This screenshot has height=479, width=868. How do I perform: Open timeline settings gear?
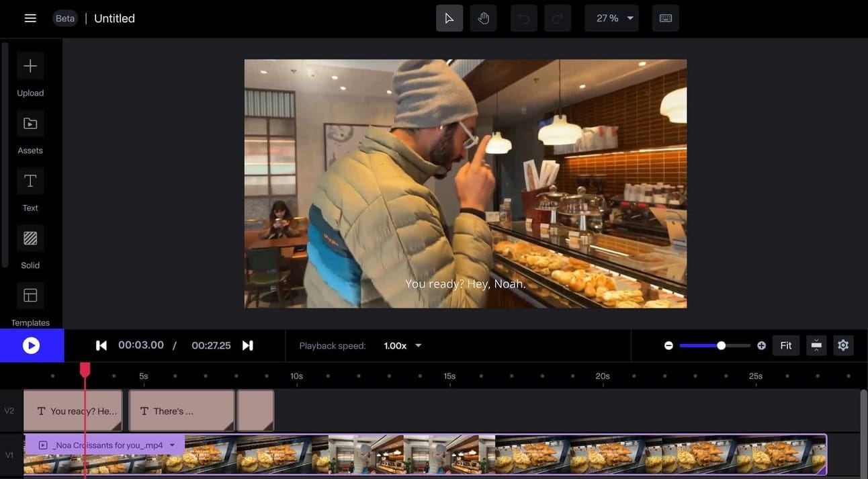[x=843, y=345]
